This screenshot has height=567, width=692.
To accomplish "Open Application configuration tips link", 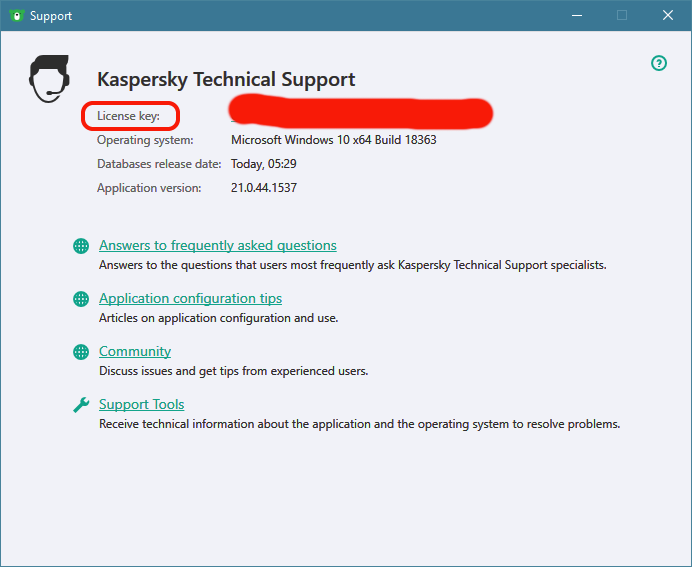I will tap(190, 298).
